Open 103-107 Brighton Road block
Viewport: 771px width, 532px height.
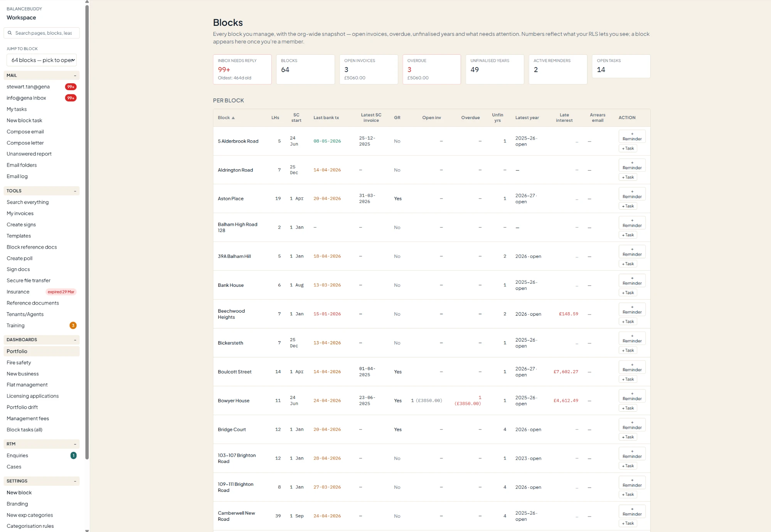pyautogui.click(x=237, y=458)
